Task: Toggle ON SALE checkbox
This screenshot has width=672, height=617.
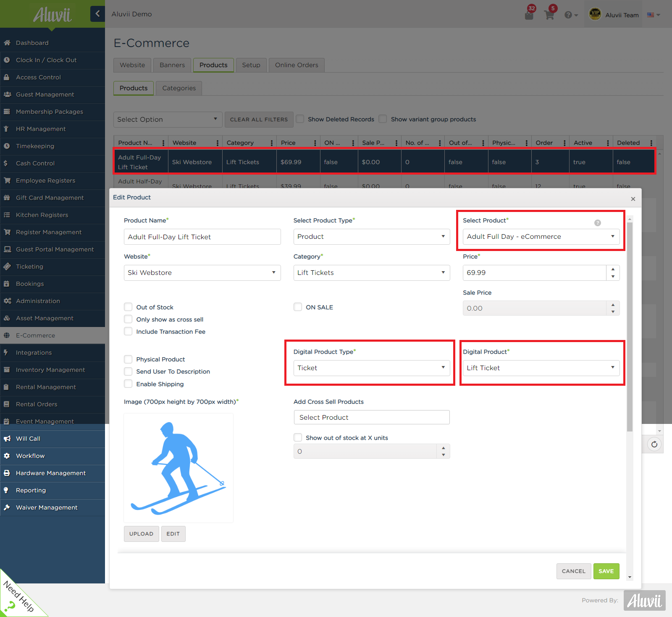Action: [298, 307]
